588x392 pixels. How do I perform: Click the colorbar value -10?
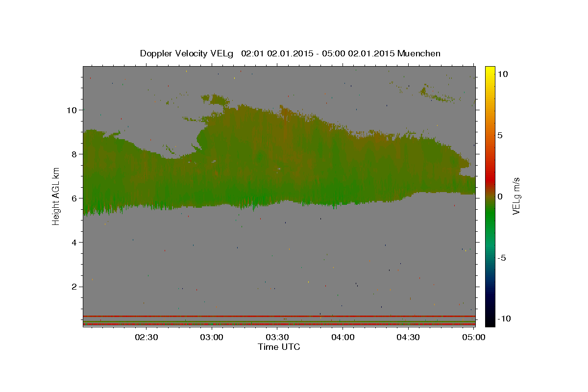click(x=505, y=319)
